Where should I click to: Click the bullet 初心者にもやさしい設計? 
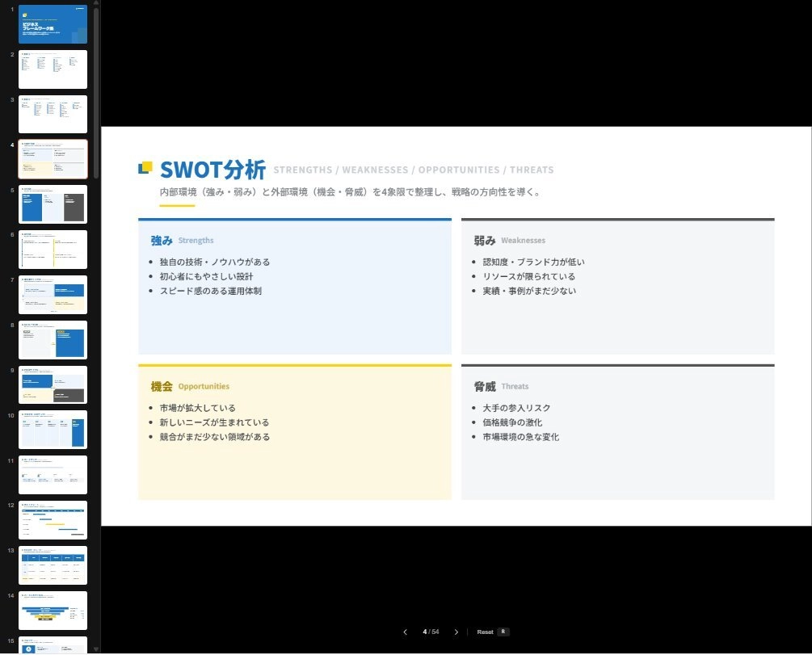point(206,276)
